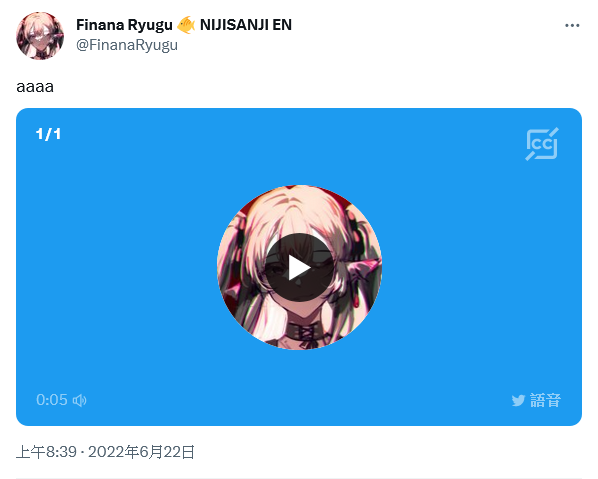Viewport: 598px width, 479px height.
Task: Mute audio using the speaker icon
Action: coord(80,400)
